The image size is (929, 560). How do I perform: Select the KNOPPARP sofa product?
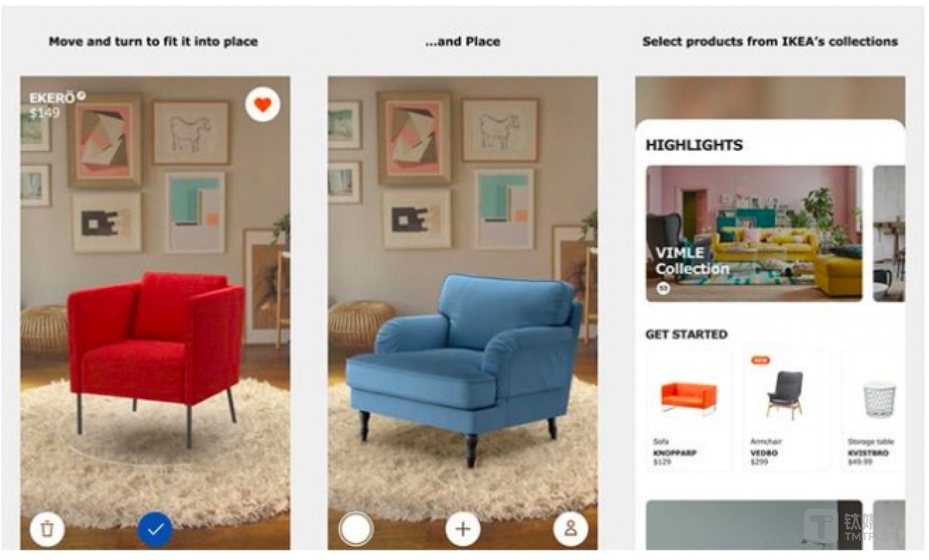(x=689, y=412)
